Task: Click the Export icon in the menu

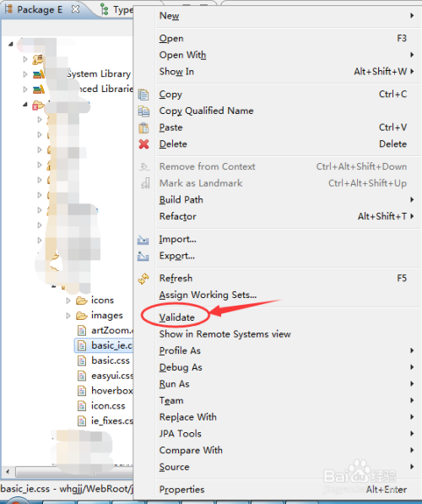Action: click(143, 257)
